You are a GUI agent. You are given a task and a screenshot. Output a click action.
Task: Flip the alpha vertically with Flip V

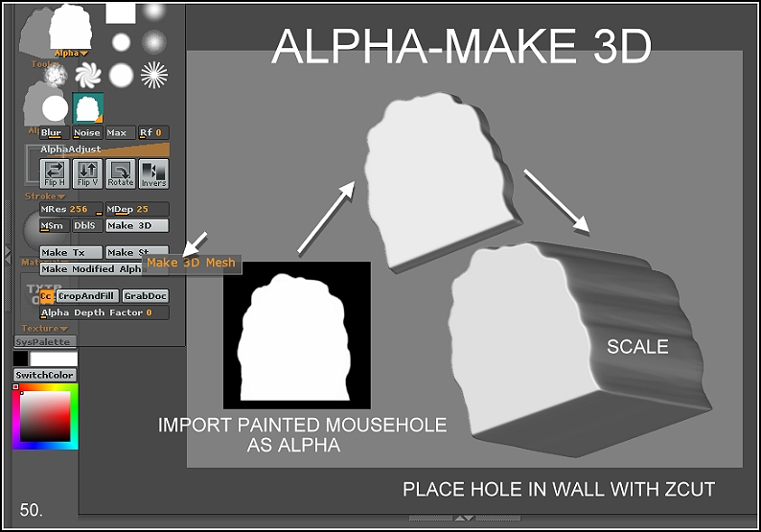click(x=88, y=173)
